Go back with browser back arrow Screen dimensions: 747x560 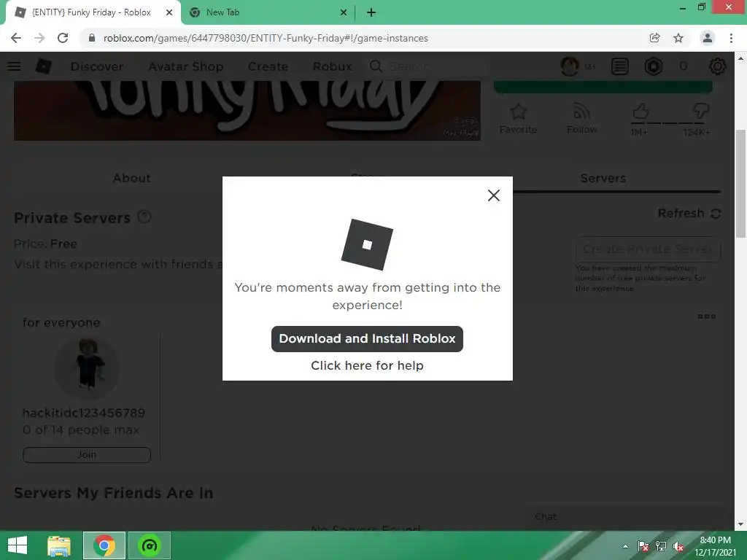16,38
